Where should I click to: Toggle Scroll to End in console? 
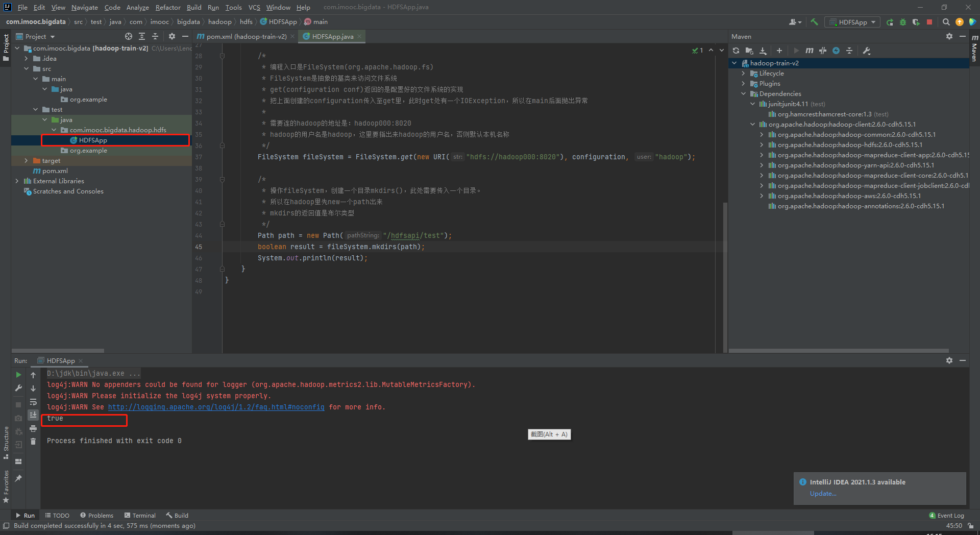(x=33, y=415)
